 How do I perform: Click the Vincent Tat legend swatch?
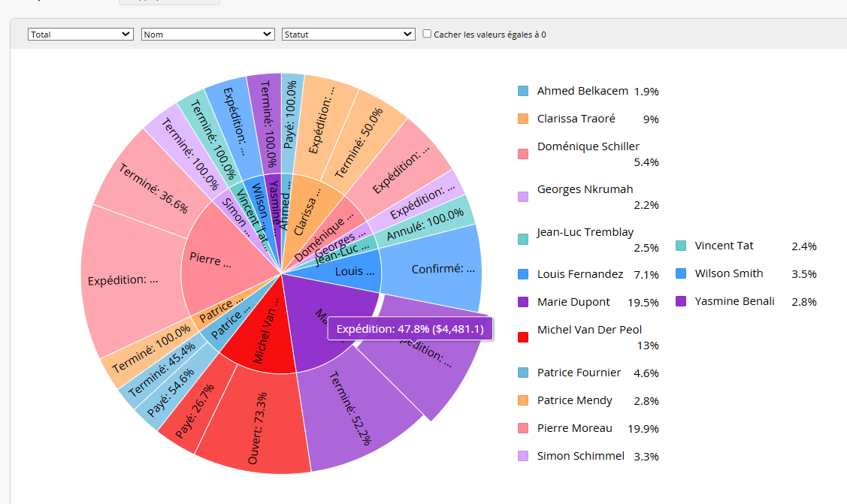681,246
